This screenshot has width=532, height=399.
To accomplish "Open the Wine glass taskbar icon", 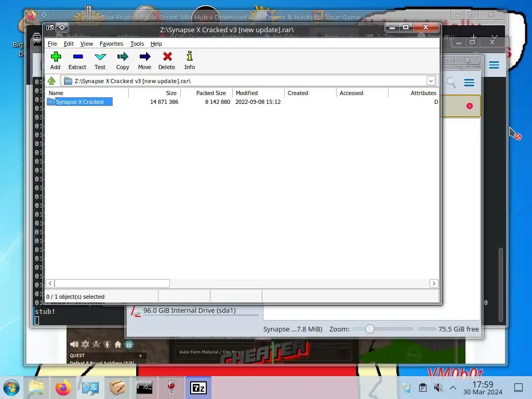I will click(x=171, y=388).
